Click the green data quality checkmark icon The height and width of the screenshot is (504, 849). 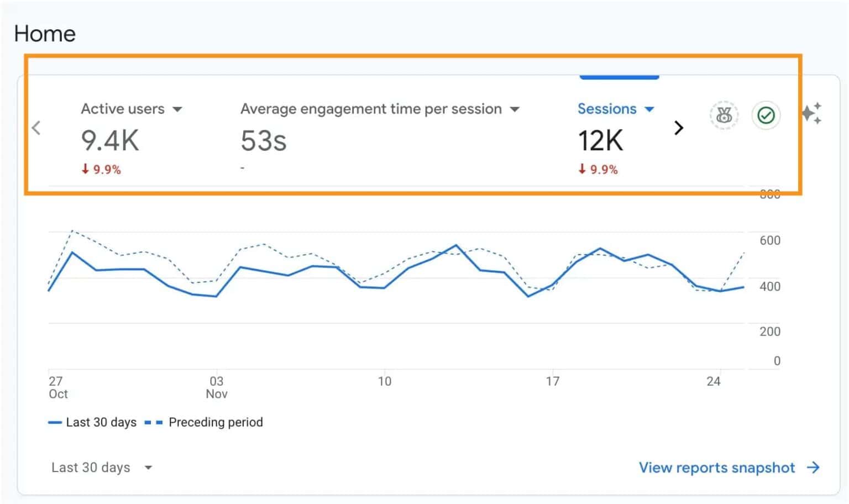click(766, 116)
